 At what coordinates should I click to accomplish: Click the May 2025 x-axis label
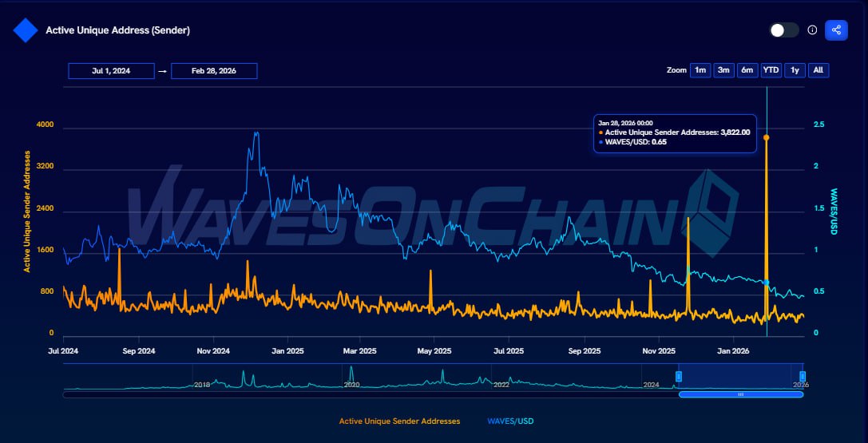(x=434, y=351)
